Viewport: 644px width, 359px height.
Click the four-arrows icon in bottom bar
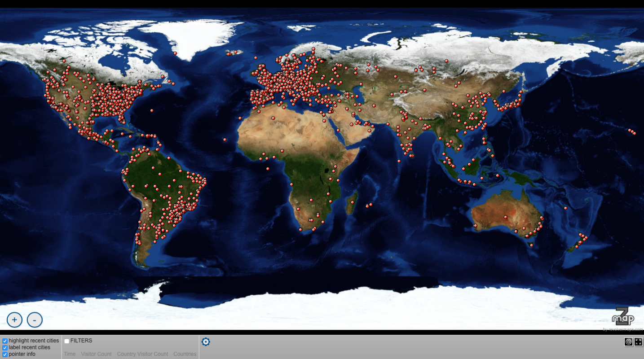[x=638, y=342]
